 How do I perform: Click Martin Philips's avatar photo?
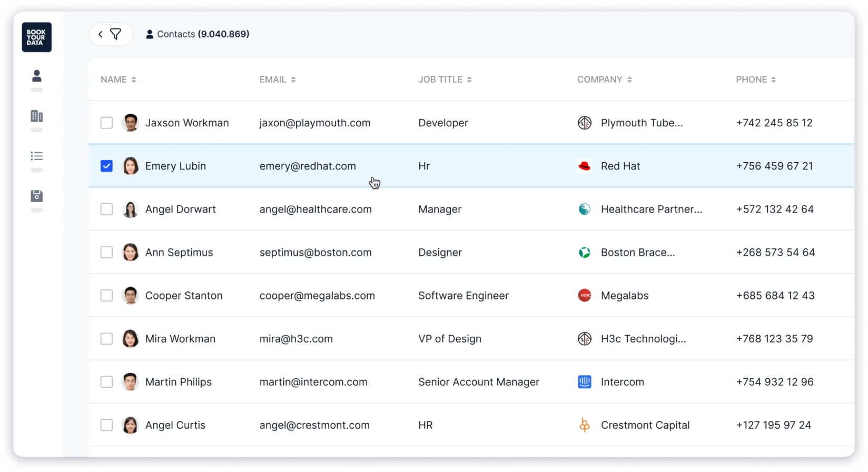130,381
